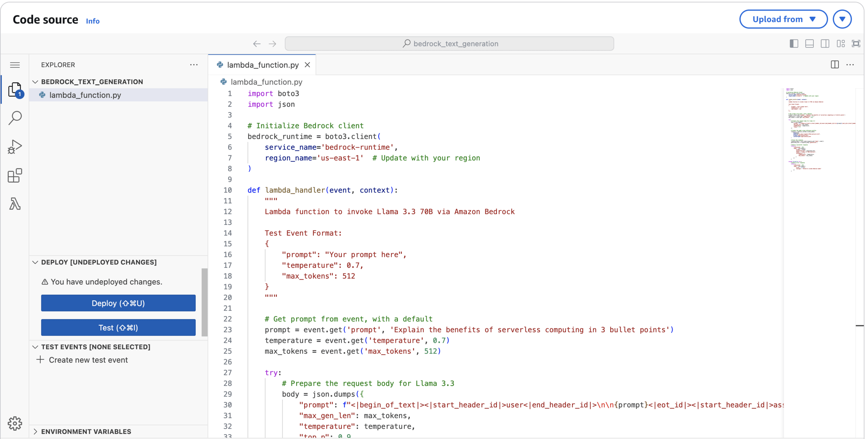Screen dimensions: 868x439
Task: Collapse the Test Events section
Action: pyautogui.click(x=95, y=347)
